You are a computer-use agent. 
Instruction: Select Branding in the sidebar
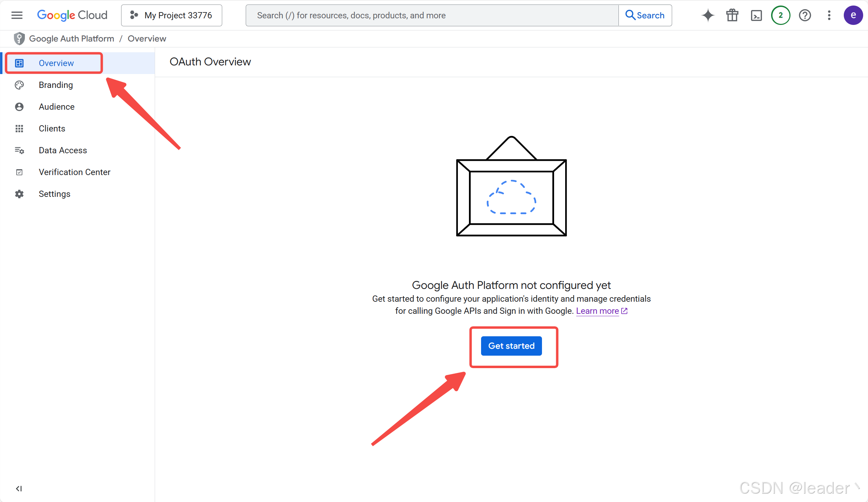(56, 85)
